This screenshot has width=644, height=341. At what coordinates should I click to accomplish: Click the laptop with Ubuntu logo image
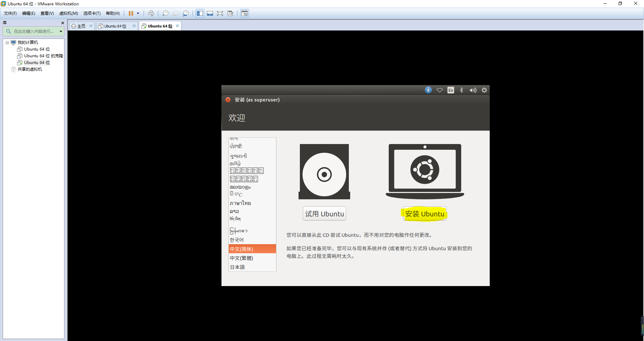425,172
